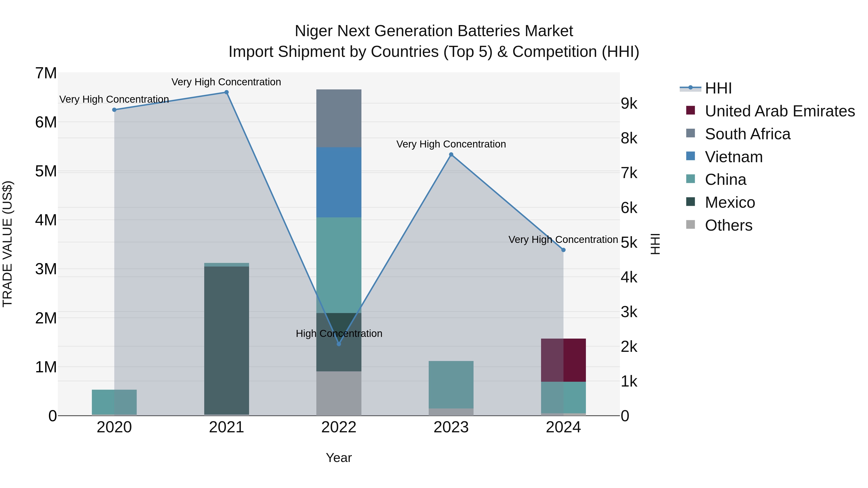
Task: Click the 2024 x-axis tick label
Action: click(x=563, y=427)
